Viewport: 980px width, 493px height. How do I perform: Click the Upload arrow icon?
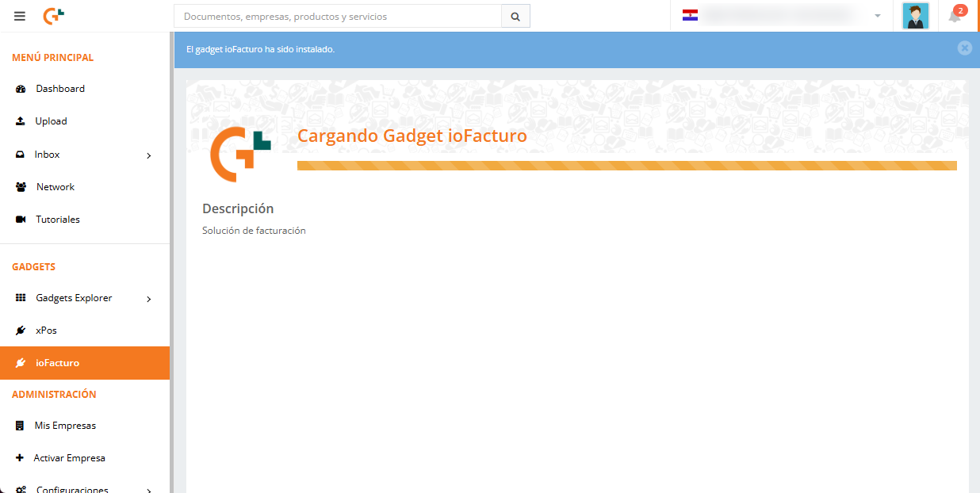coord(21,121)
